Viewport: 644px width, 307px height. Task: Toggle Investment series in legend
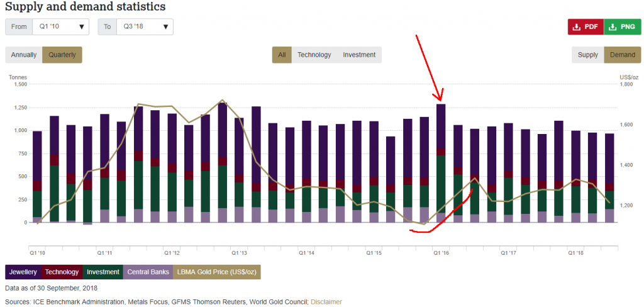pos(103,272)
